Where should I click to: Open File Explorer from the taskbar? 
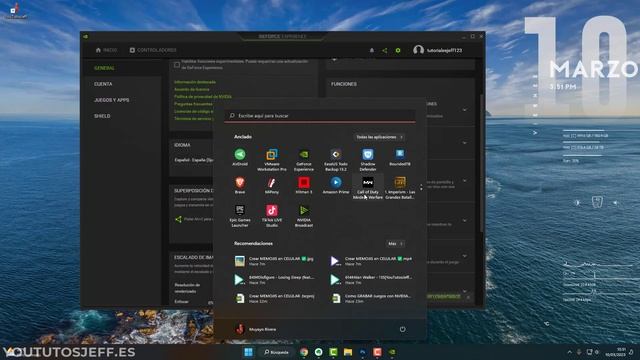coord(348,352)
